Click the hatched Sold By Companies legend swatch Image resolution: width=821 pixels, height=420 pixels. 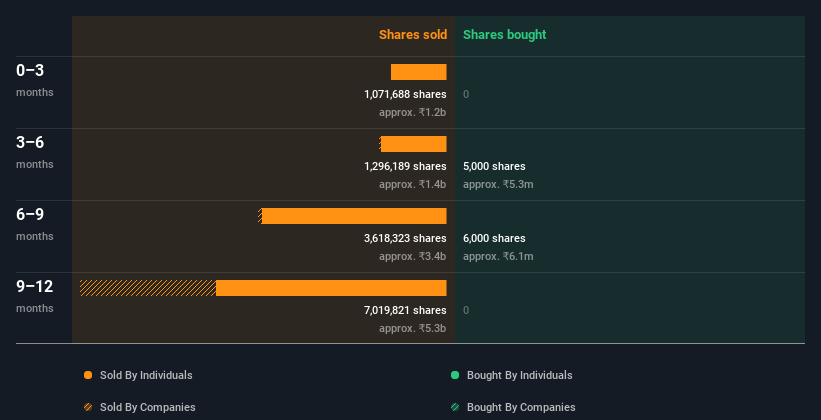pyautogui.click(x=88, y=407)
